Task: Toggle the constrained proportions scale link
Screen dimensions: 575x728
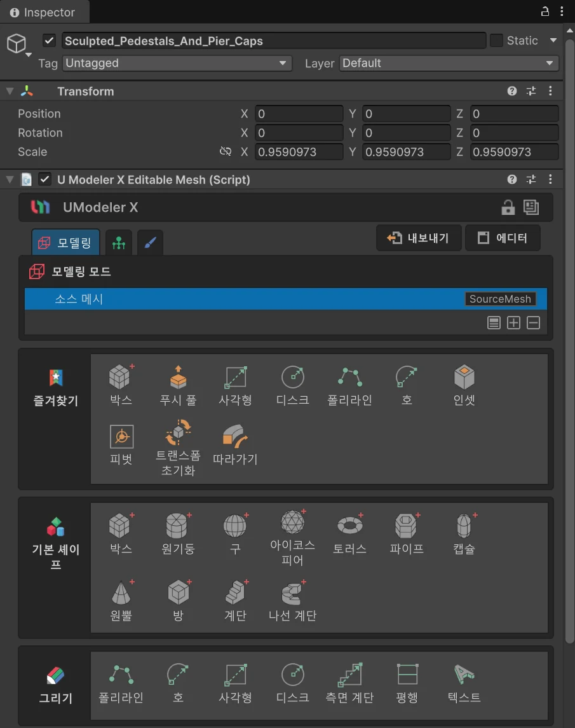Action: [x=226, y=151]
